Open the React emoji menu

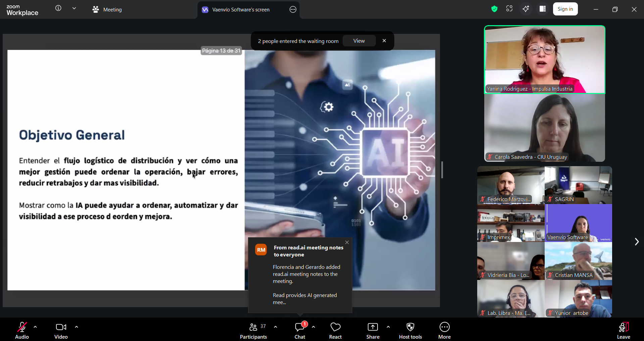click(x=335, y=331)
